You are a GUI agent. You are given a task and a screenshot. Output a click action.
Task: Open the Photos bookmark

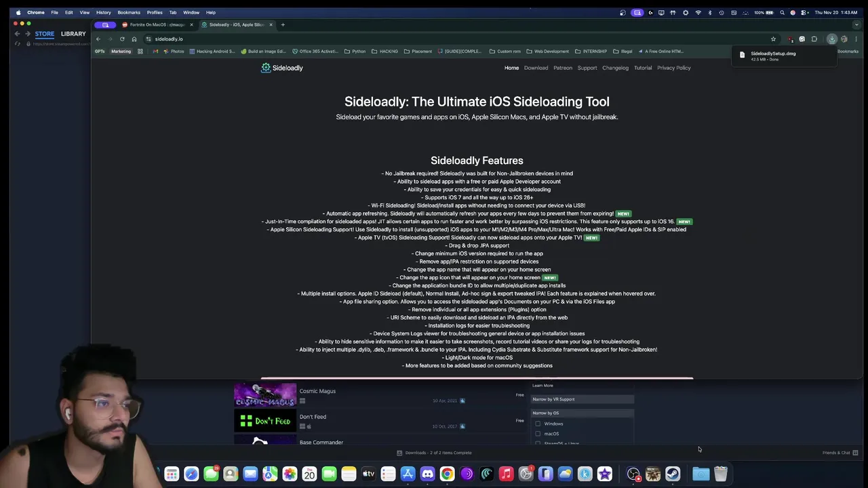(173, 52)
